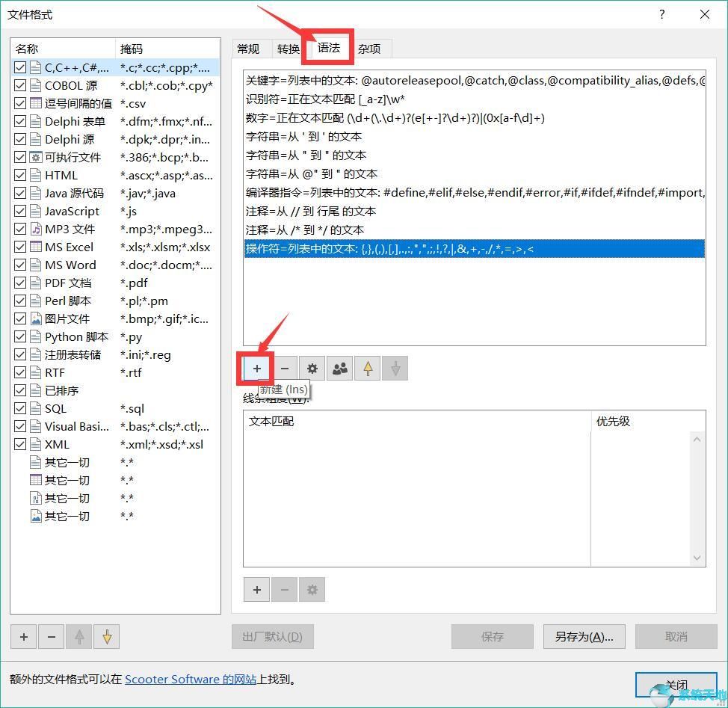728x708 pixels.
Task: Toggle the COBOL 源 checkbox
Action: coord(20,85)
